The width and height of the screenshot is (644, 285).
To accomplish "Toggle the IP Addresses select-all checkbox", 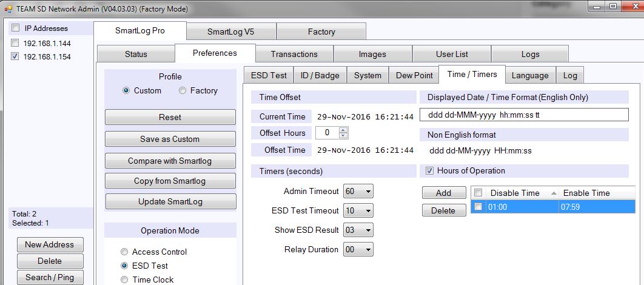I will (15, 28).
